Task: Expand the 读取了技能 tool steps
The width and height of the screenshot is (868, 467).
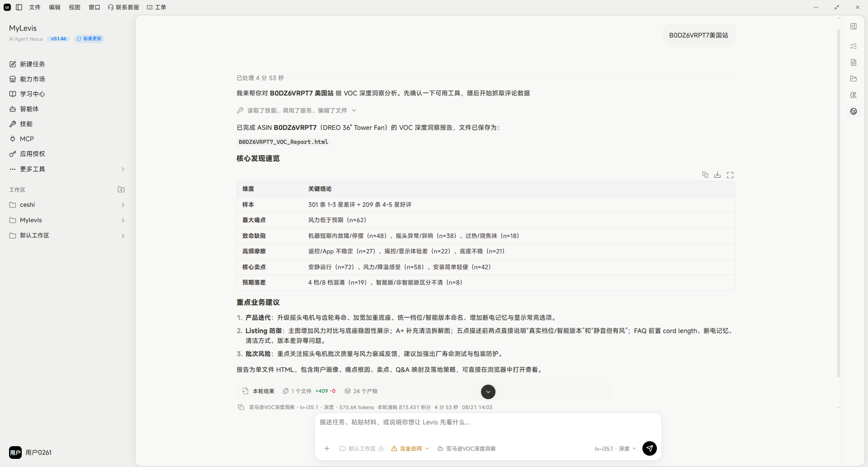Action: pyautogui.click(x=297, y=110)
